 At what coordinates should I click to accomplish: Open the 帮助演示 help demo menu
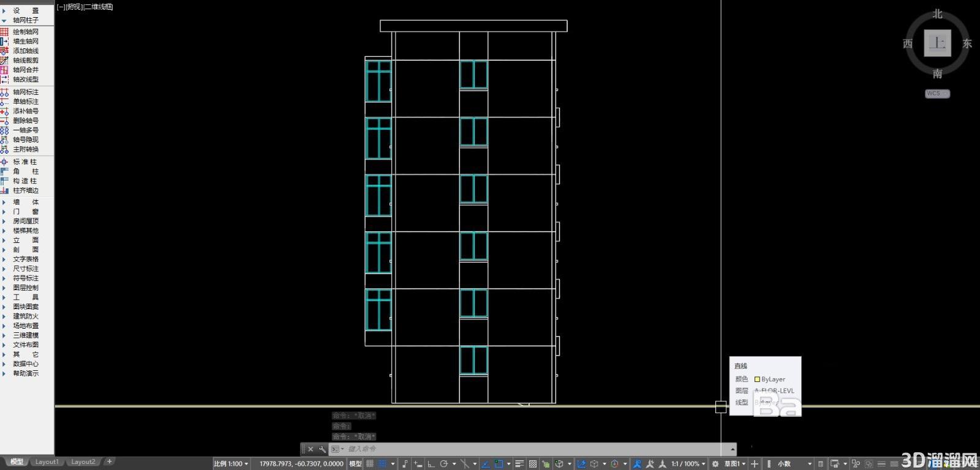click(x=25, y=373)
